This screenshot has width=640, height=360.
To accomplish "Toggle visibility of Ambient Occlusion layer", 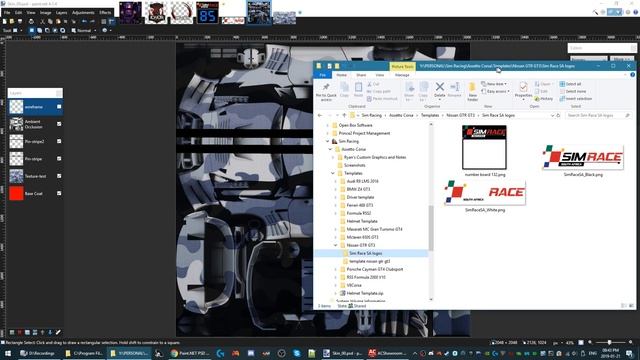I will click(59, 124).
